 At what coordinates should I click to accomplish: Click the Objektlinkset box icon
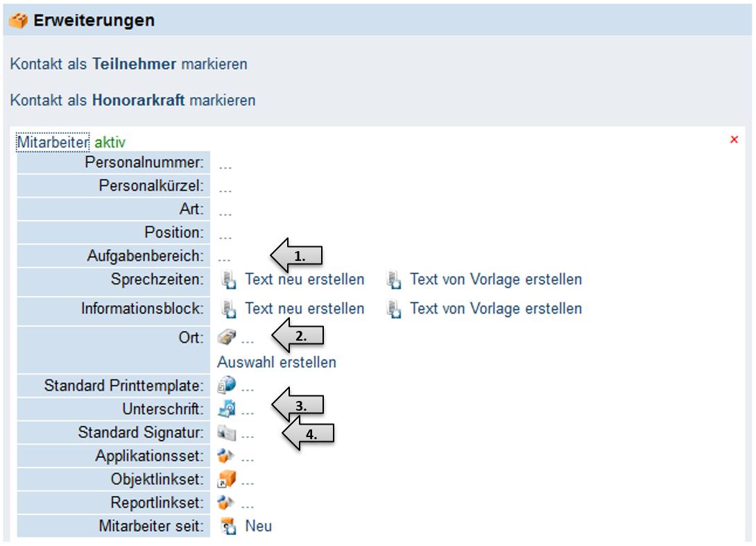(x=227, y=479)
